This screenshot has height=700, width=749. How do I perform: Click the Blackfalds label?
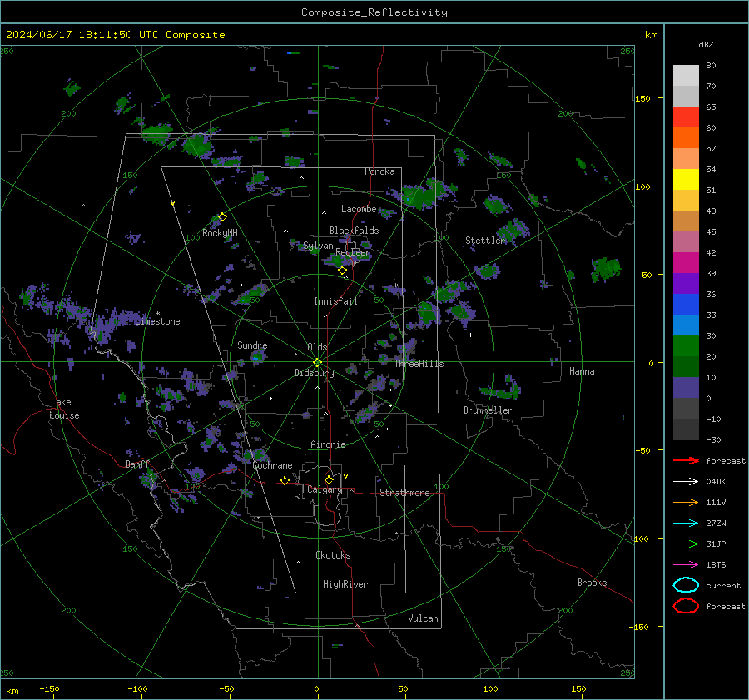354,231
